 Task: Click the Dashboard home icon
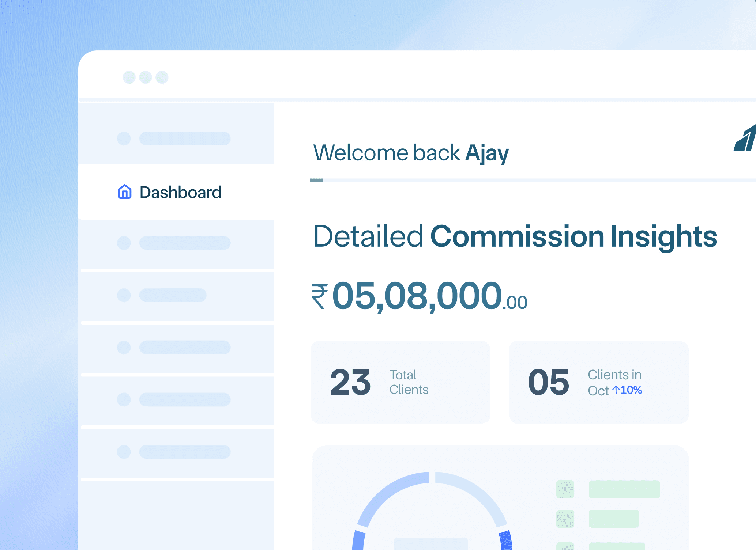[125, 192]
